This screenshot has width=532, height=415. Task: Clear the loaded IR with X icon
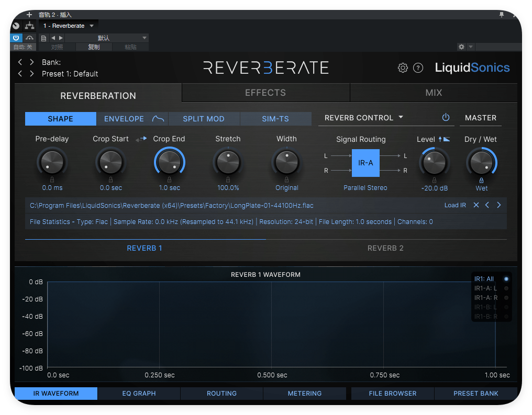(476, 205)
